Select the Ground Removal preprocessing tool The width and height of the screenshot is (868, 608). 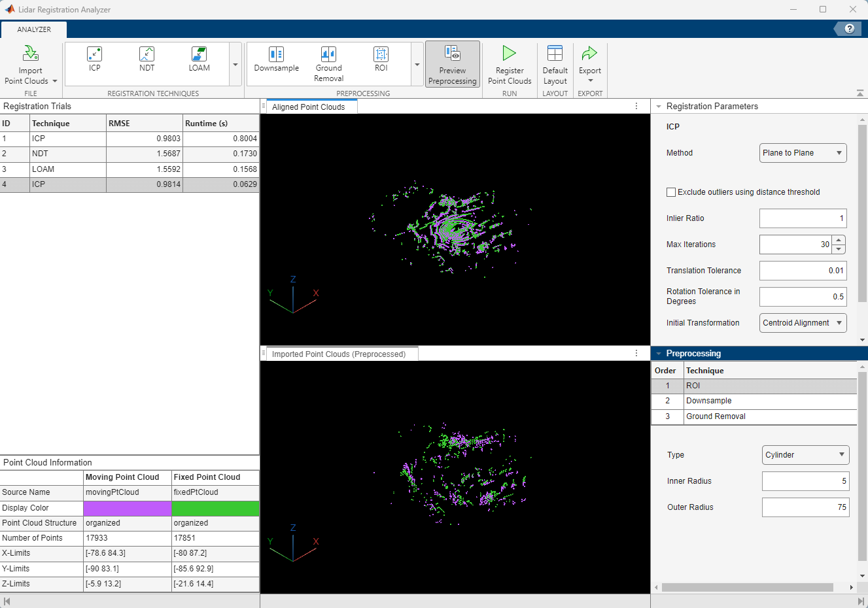click(x=328, y=62)
